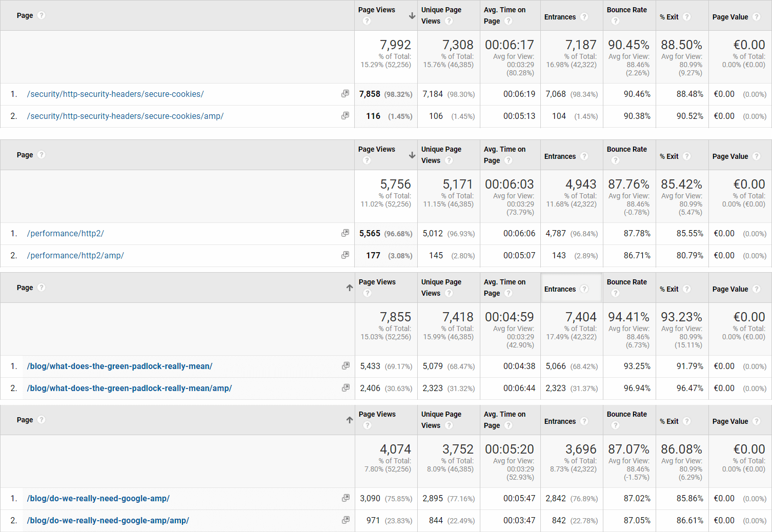
Task: Click the ascending sort arrow in the green-padlock table's Page header
Action: [x=350, y=288]
